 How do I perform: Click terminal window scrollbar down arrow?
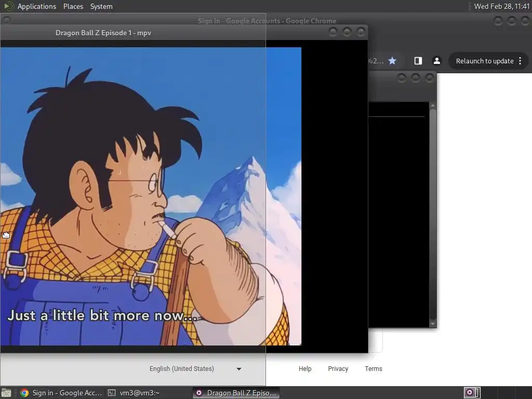433,324
